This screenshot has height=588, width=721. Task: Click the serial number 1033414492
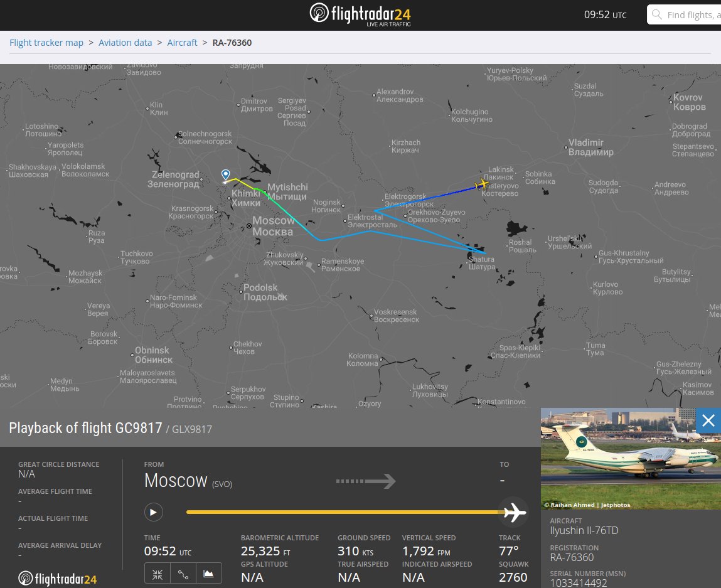(x=579, y=583)
